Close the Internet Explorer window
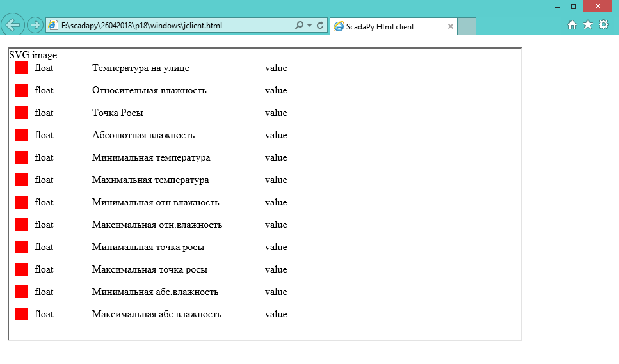 point(597,6)
